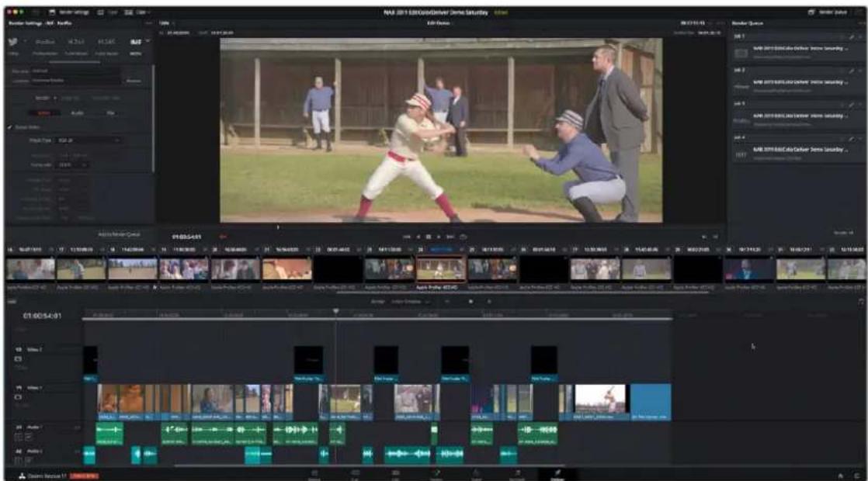Choose the H.265 render preset
This screenshot has height=481, width=868.
point(106,42)
